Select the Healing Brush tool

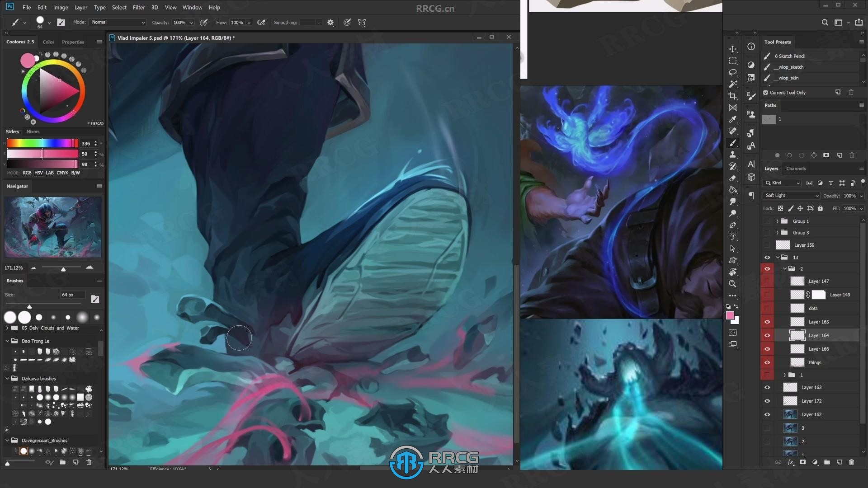[x=733, y=131]
